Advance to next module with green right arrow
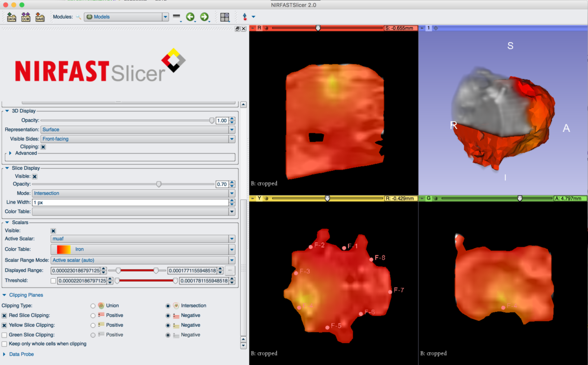The width and height of the screenshot is (588, 365). (x=205, y=16)
